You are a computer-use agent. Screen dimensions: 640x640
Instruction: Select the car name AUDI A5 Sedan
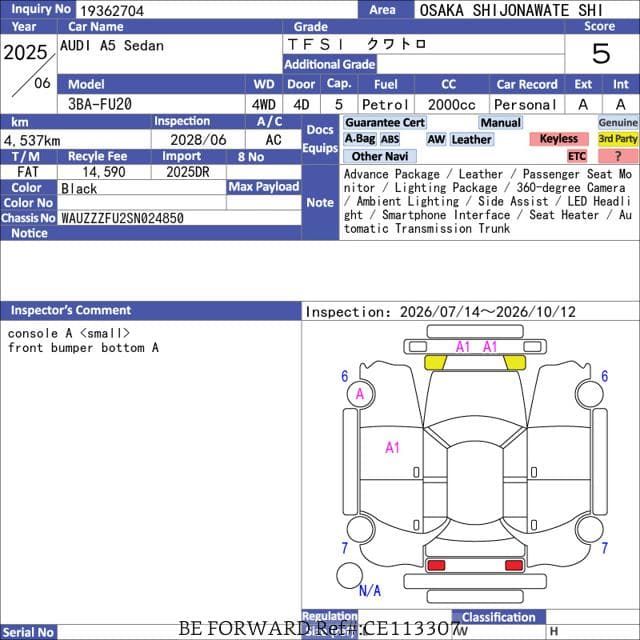pyautogui.click(x=112, y=45)
